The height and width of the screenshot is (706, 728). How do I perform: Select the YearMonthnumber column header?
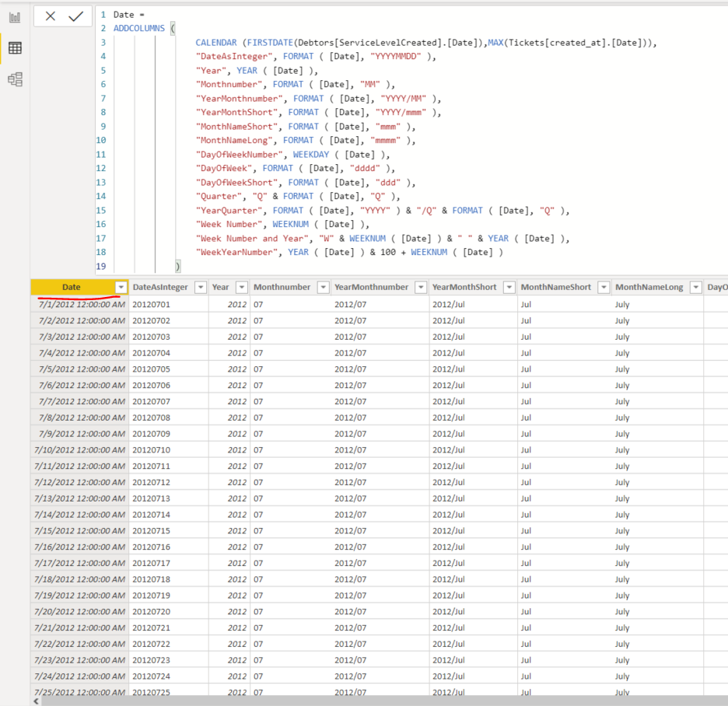point(372,288)
